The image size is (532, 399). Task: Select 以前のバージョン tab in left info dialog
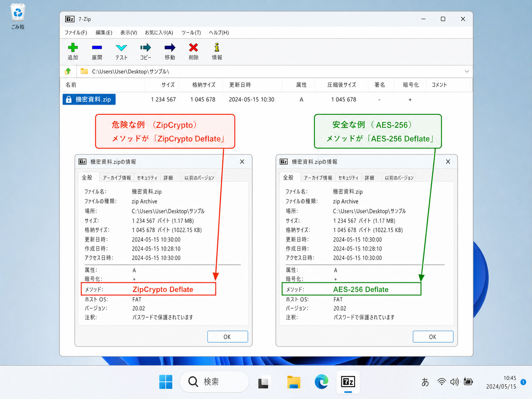(x=199, y=178)
